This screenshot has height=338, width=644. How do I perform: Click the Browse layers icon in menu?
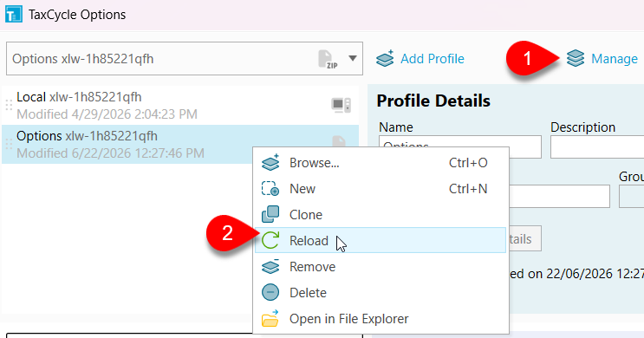(x=270, y=163)
